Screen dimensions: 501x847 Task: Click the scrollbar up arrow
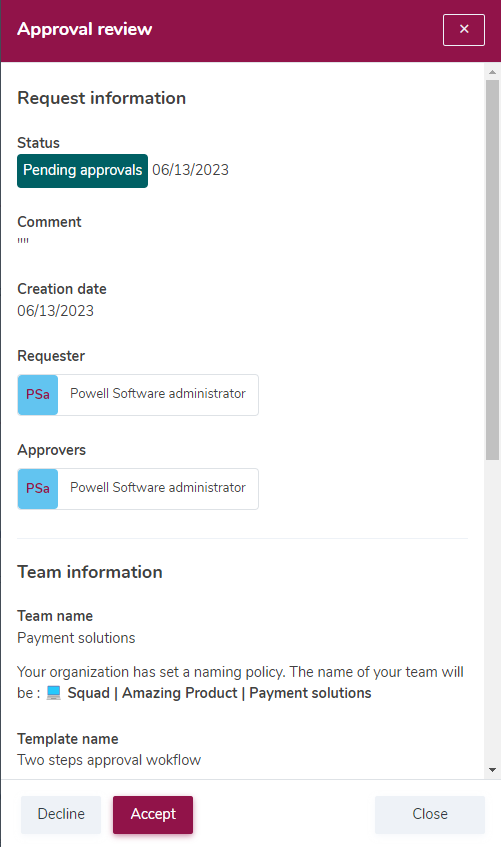[x=492, y=71]
